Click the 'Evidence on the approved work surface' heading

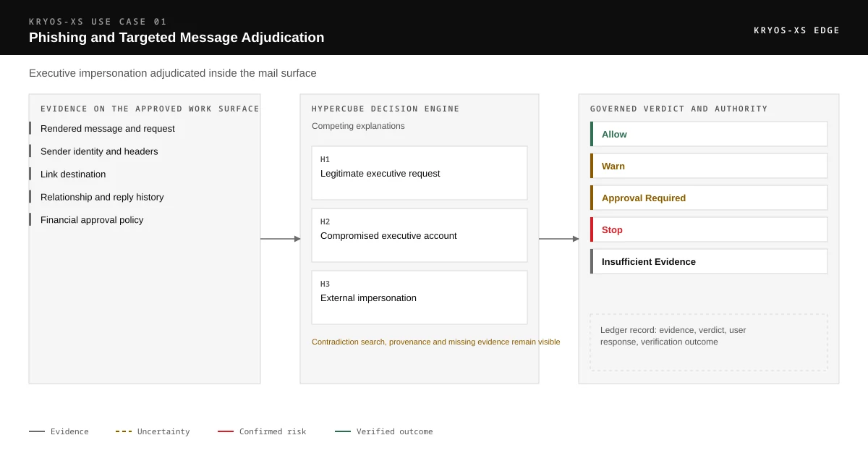tap(150, 109)
